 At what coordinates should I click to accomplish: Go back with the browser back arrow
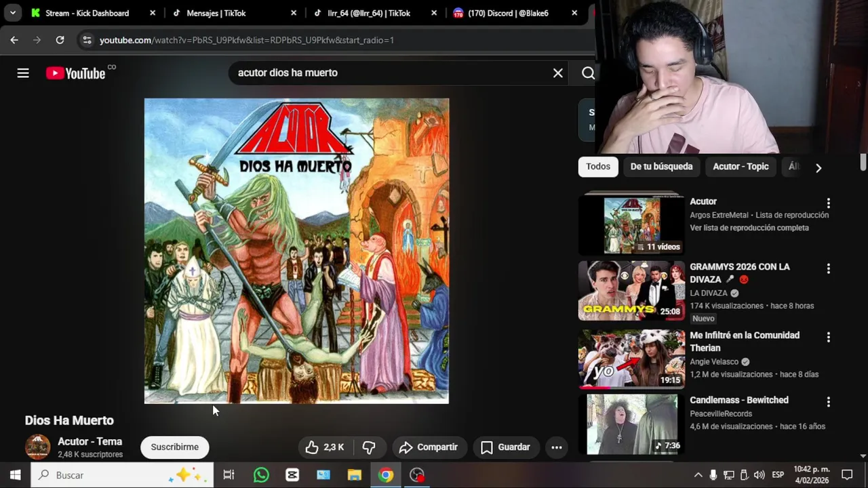click(14, 40)
